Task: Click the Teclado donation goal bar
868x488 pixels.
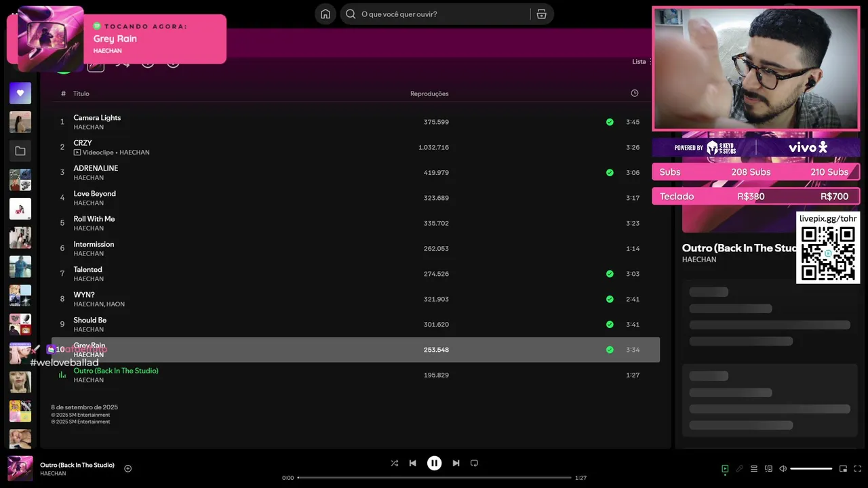Action: (755, 197)
